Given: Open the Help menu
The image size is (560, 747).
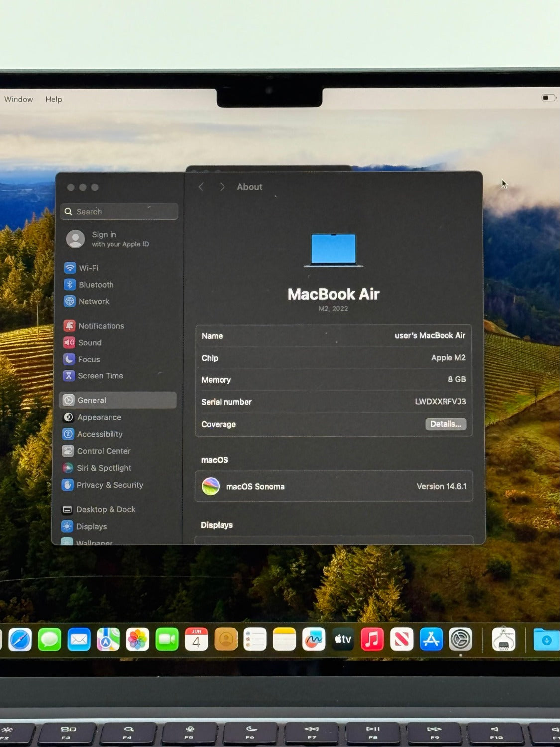Looking at the screenshot, I should pyautogui.click(x=54, y=99).
